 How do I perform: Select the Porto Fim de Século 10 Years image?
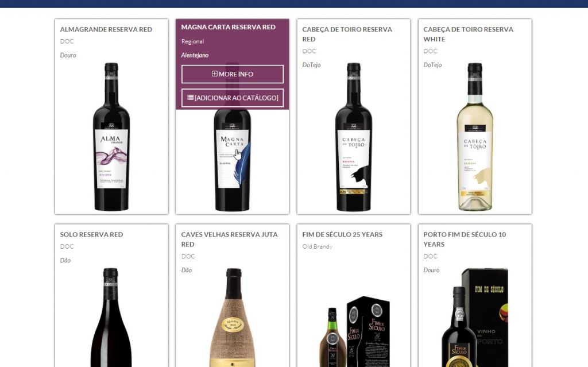click(x=475, y=318)
